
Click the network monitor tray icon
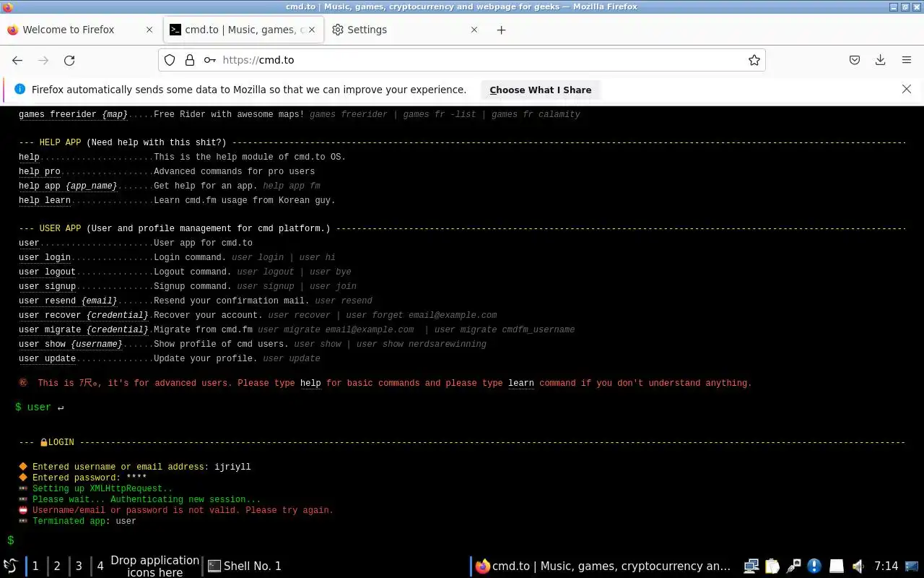pos(751,566)
